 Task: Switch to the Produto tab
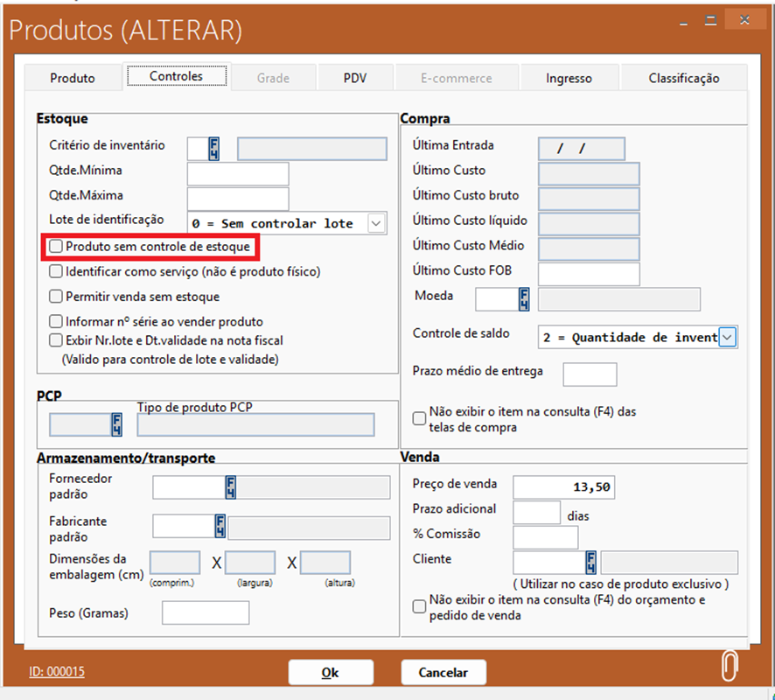[x=73, y=78]
